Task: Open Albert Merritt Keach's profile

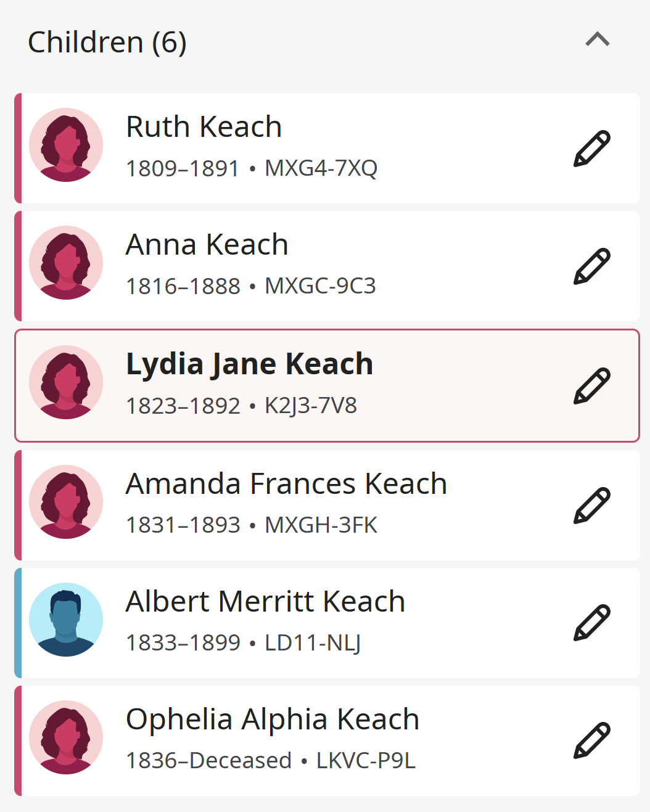Action: click(x=265, y=602)
